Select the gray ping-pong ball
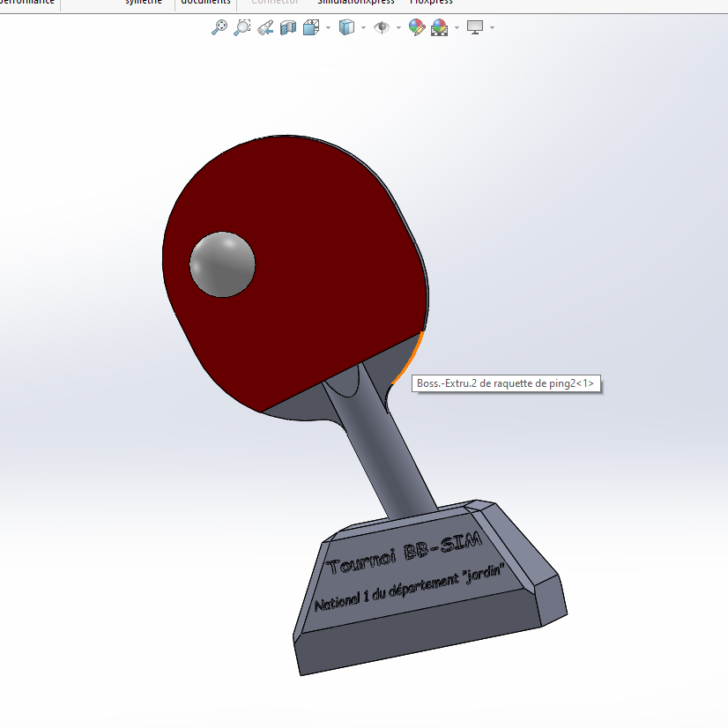The width and height of the screenshot is (728, 728). (x=220, y=264)
